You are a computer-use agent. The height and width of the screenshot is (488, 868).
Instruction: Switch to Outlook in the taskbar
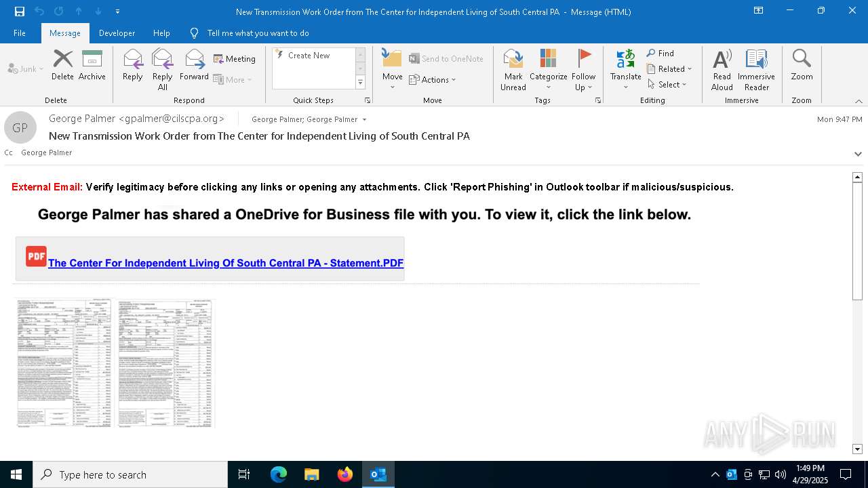[x=378, y=474]
